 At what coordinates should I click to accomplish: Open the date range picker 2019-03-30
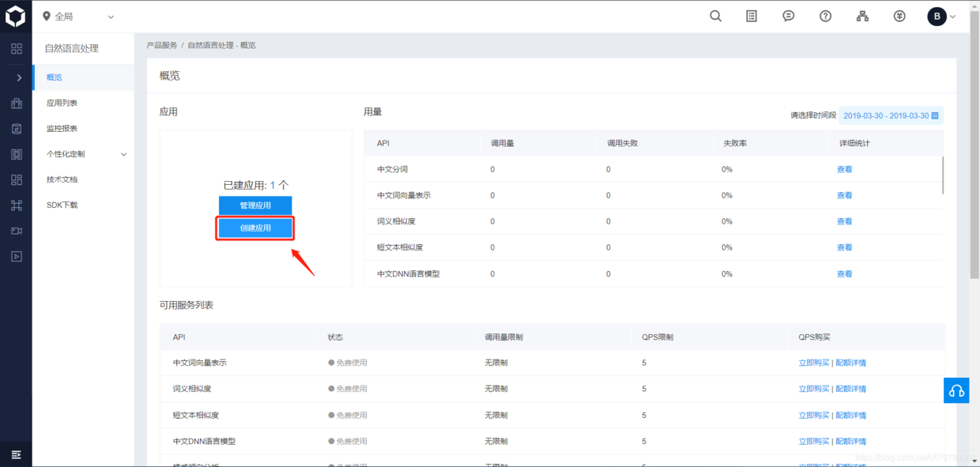(891, 115)
